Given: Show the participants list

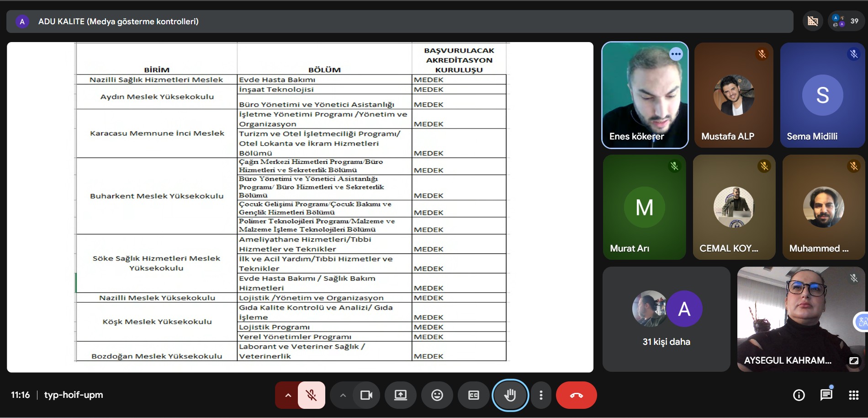Looking at the screenshot, I should click(x=847, y=21).
